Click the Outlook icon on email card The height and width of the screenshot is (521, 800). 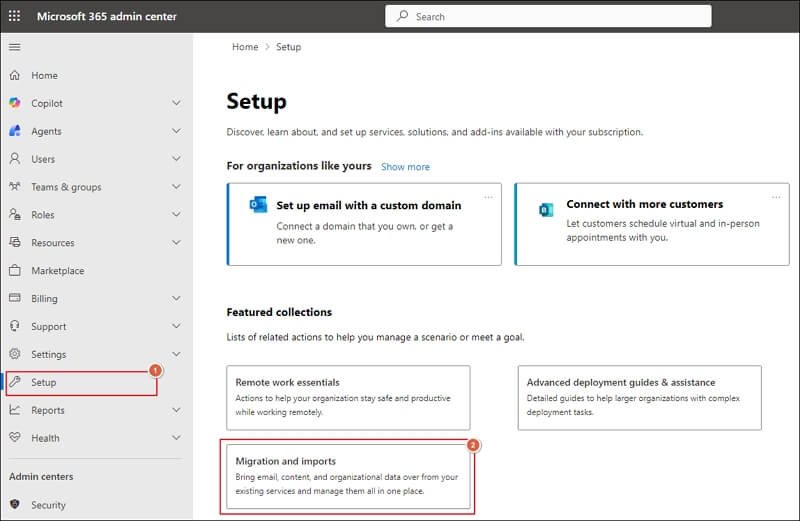258,205
